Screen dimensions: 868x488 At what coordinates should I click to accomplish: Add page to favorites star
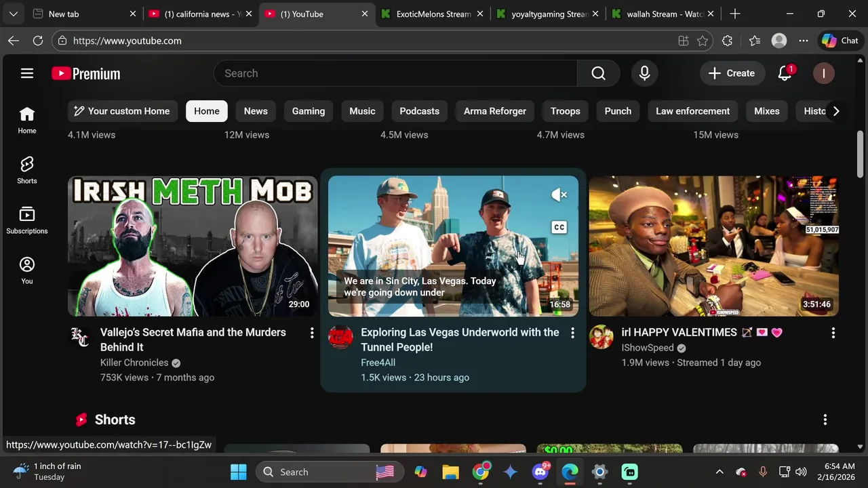(703, 41)
